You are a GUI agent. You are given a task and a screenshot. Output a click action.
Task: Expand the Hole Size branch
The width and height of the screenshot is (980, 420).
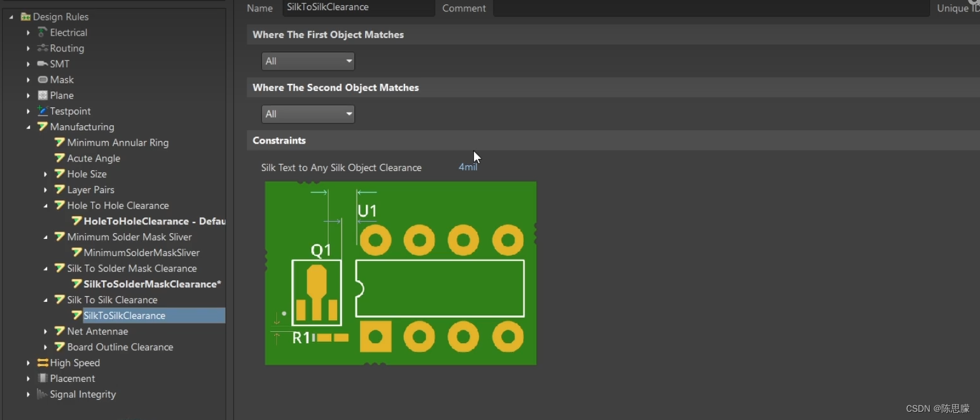[x=45, y=174]
